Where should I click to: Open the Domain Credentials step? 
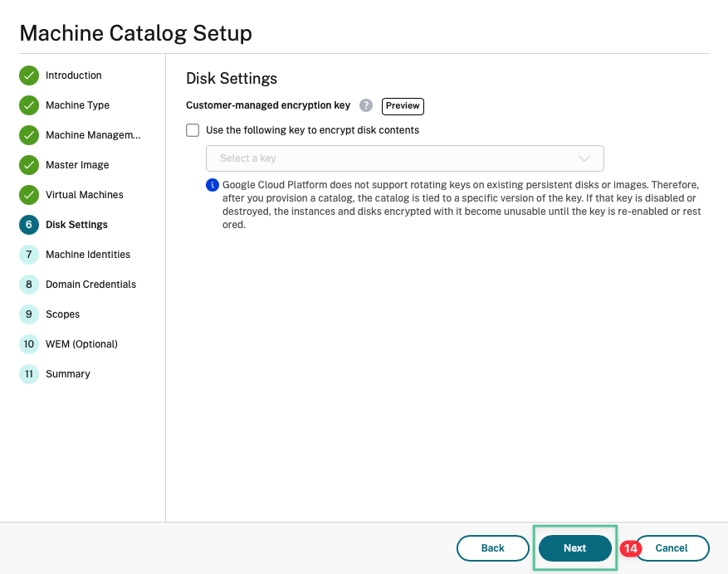pos(90,285)
